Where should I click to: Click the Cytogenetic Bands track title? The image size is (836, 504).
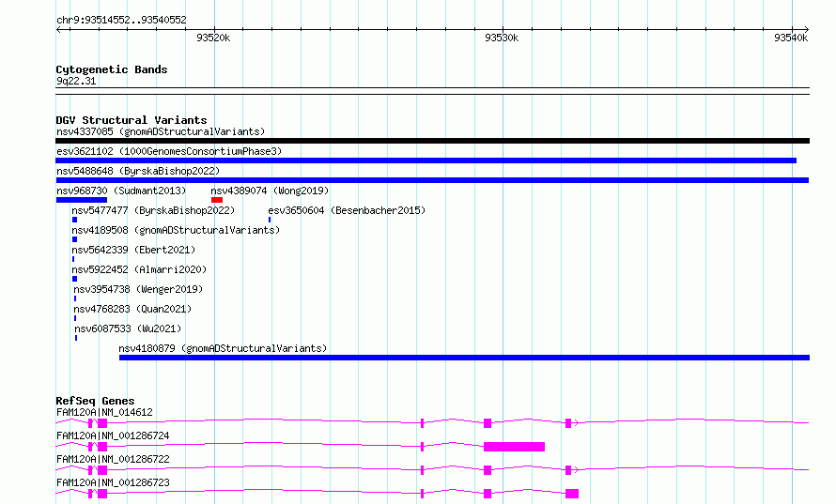(112, 69)
